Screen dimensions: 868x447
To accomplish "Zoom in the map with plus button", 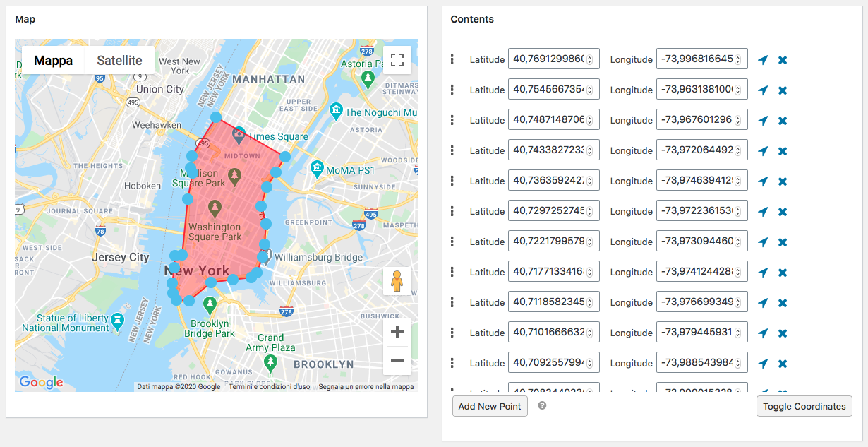I will (397, 332).
